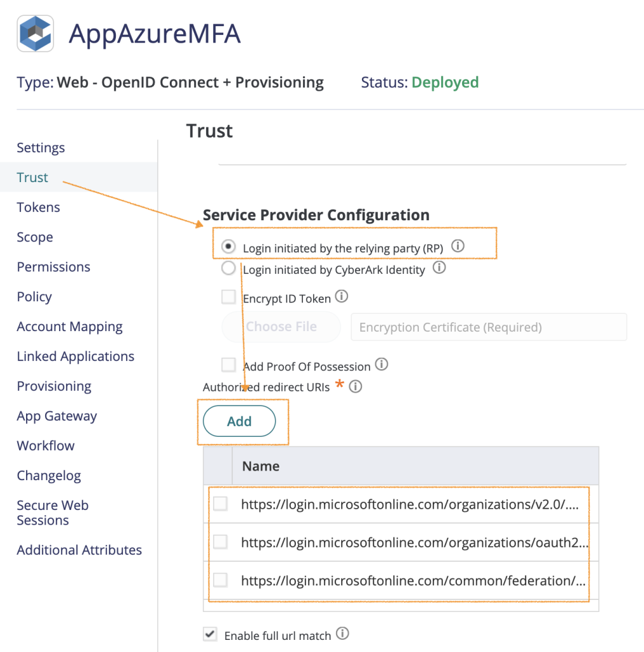The image size is (644, 652).
Task: Open Account Mapping in the sidebar
Action: click(x=69, y=327)
